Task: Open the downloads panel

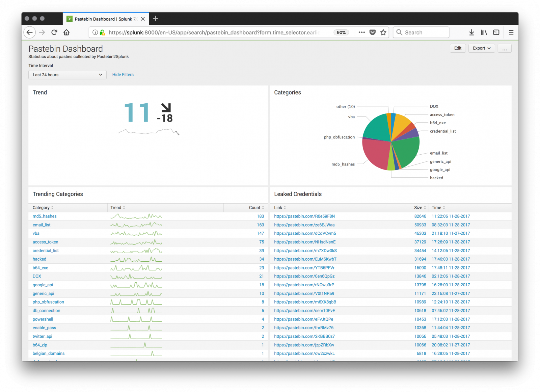Action: click(x=471, y=32)
